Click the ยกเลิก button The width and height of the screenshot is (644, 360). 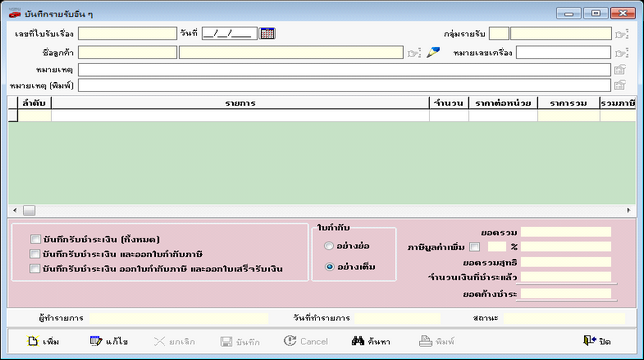pyautogui.click(x=174, y=341)
